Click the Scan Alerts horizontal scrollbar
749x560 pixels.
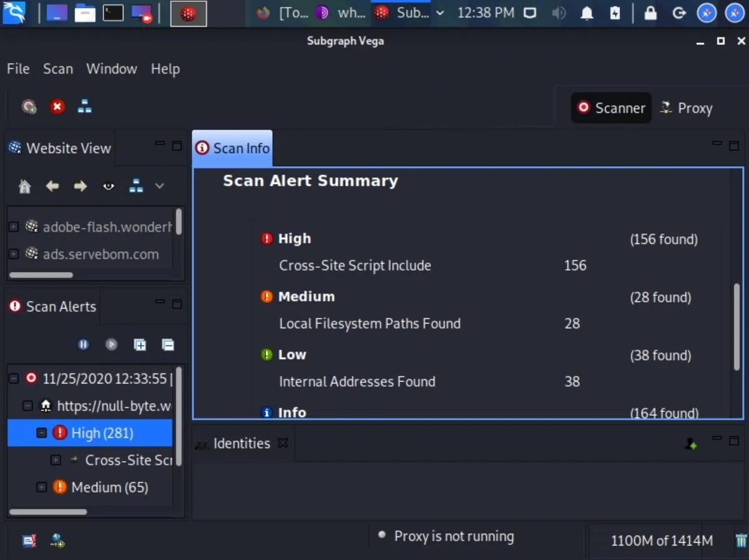pos(48,512)
